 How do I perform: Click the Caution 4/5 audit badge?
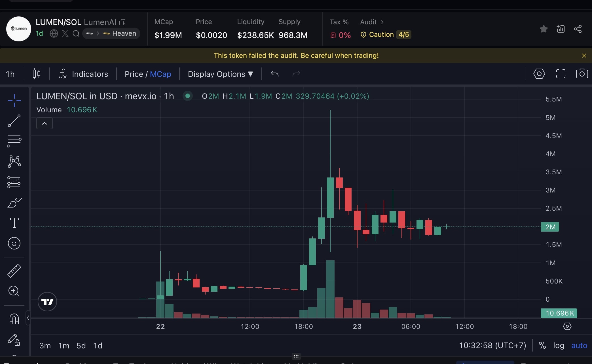tap(386, 35)
